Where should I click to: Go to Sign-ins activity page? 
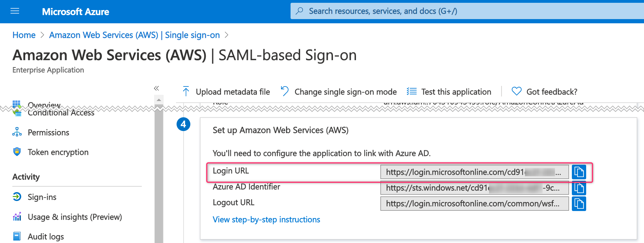tap(42, 197)
